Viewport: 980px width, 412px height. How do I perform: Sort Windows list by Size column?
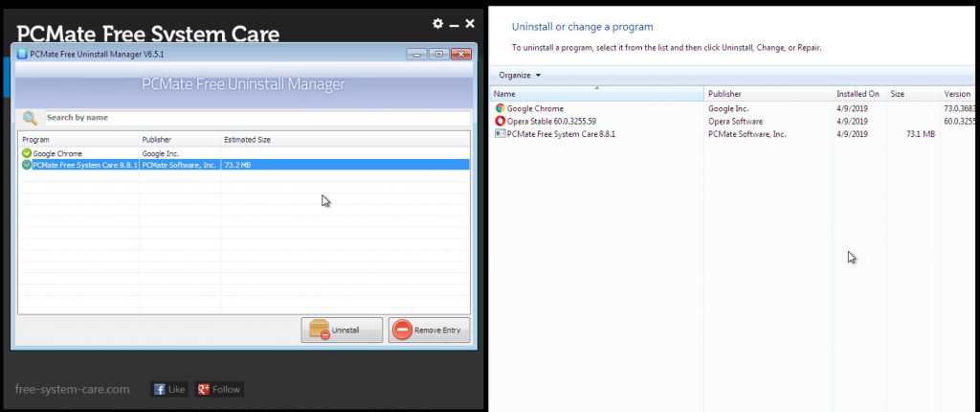point(913,94)
